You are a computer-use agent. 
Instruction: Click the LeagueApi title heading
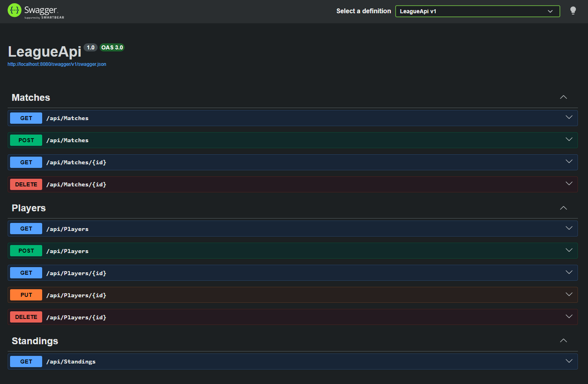point(45,52)
